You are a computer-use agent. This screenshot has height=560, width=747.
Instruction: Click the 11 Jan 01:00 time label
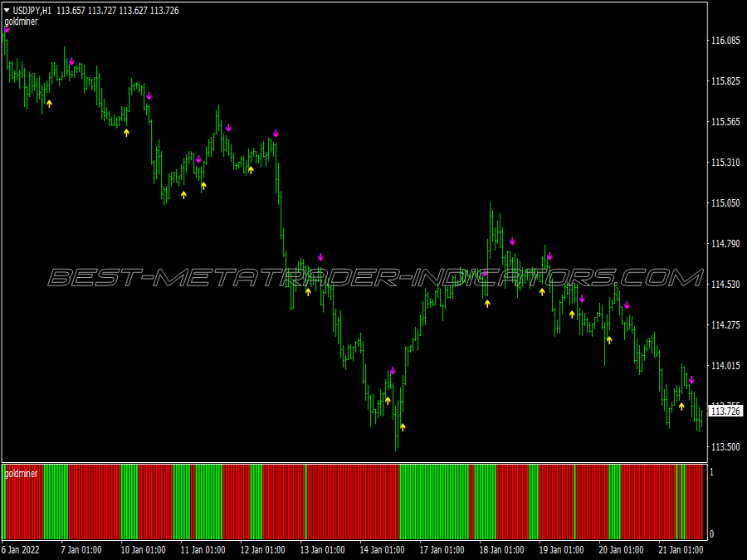click(x=203, y=549)
